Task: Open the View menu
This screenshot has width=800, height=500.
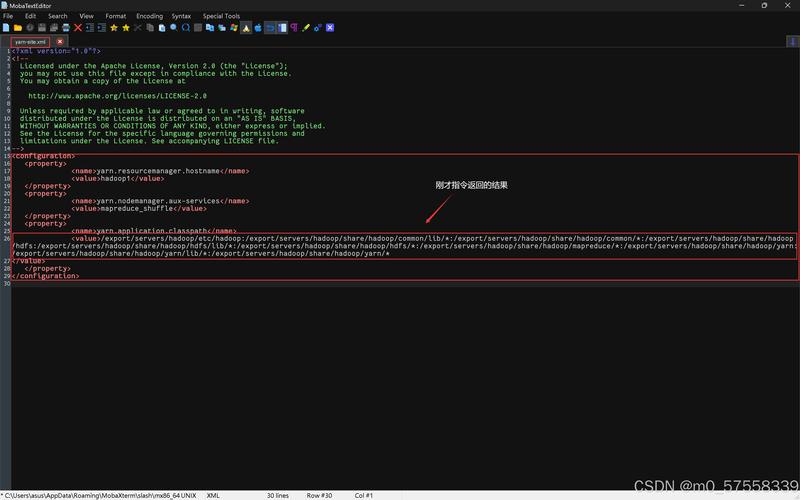Action: click(x=86, y=16)
